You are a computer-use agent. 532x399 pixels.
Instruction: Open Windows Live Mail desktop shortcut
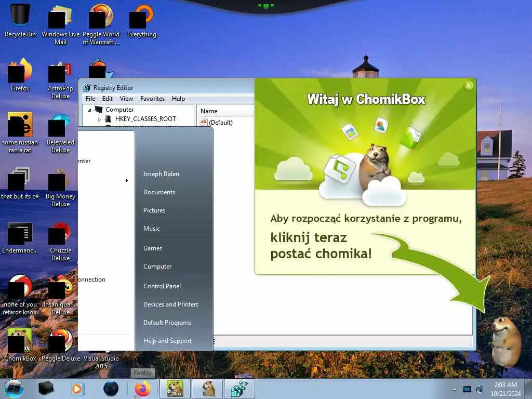[x=60, y=24]
